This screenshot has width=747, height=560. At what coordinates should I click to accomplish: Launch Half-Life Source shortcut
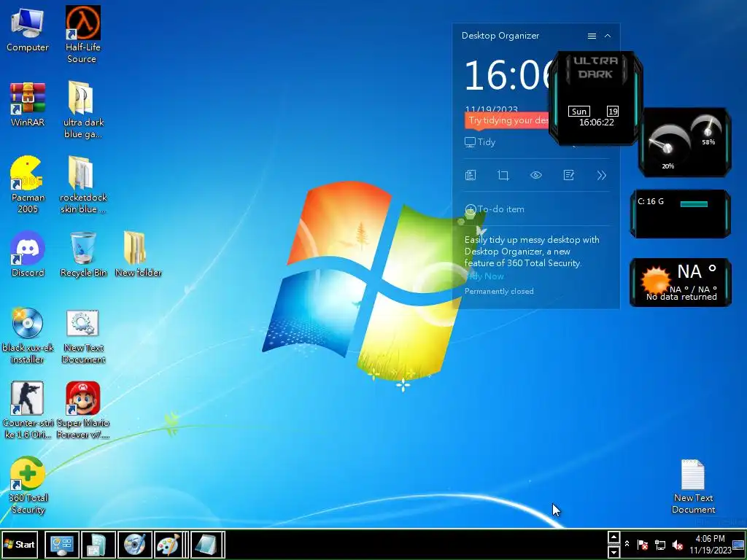[x=82, y=34]
